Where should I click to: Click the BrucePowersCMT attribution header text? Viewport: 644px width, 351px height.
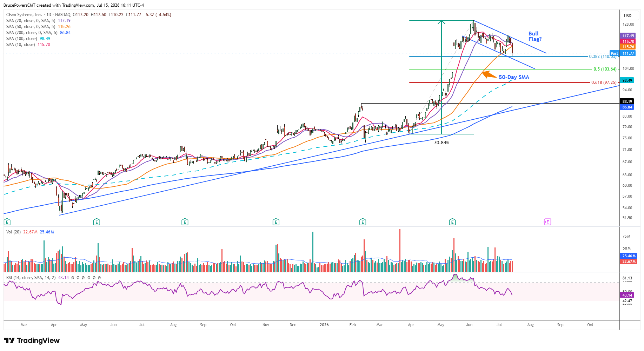click(74, 5)
